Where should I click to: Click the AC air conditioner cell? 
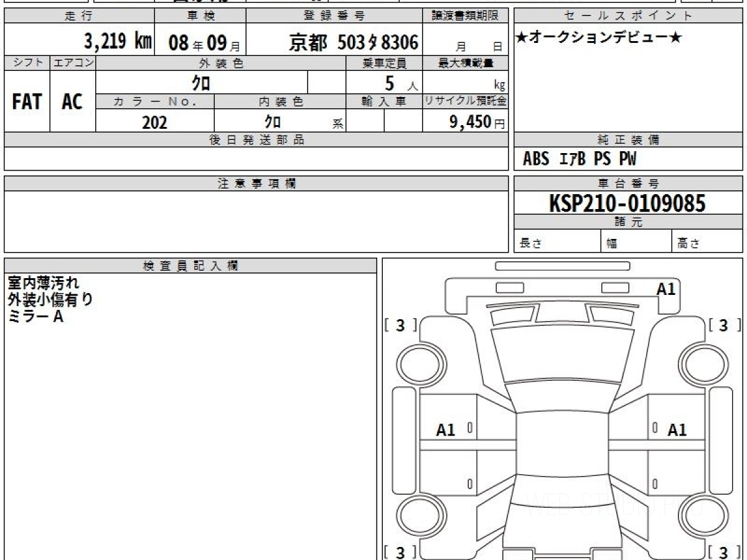(72, 102)
